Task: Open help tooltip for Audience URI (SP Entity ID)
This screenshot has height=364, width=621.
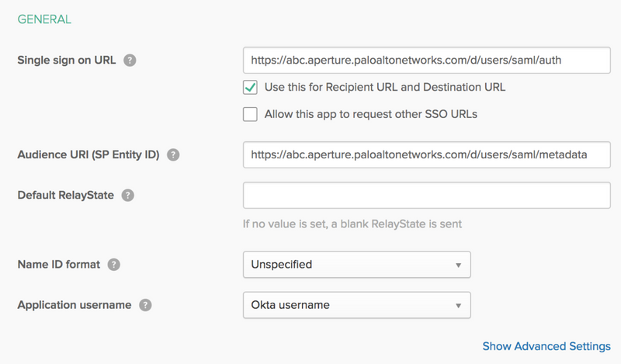Action: 173,154
